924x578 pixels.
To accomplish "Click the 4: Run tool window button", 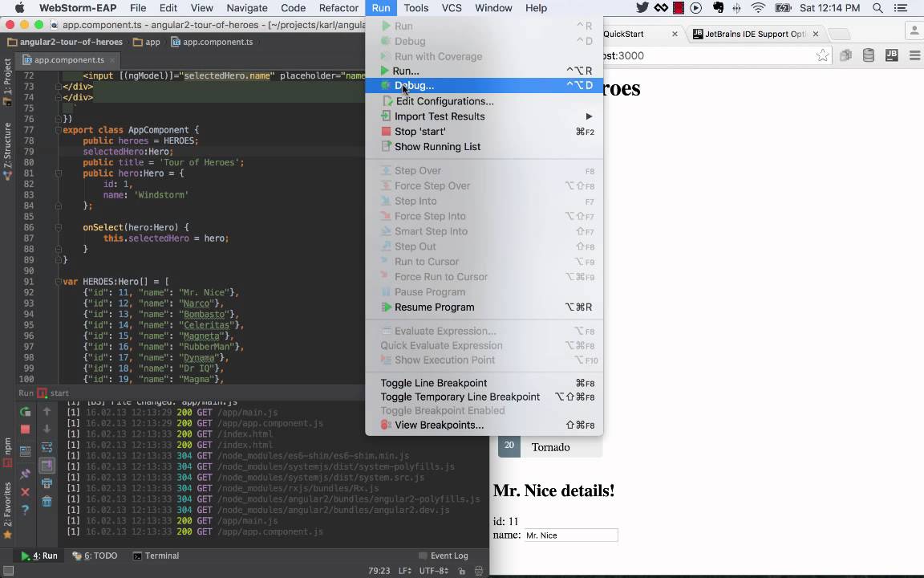I will tap(39, 556).
